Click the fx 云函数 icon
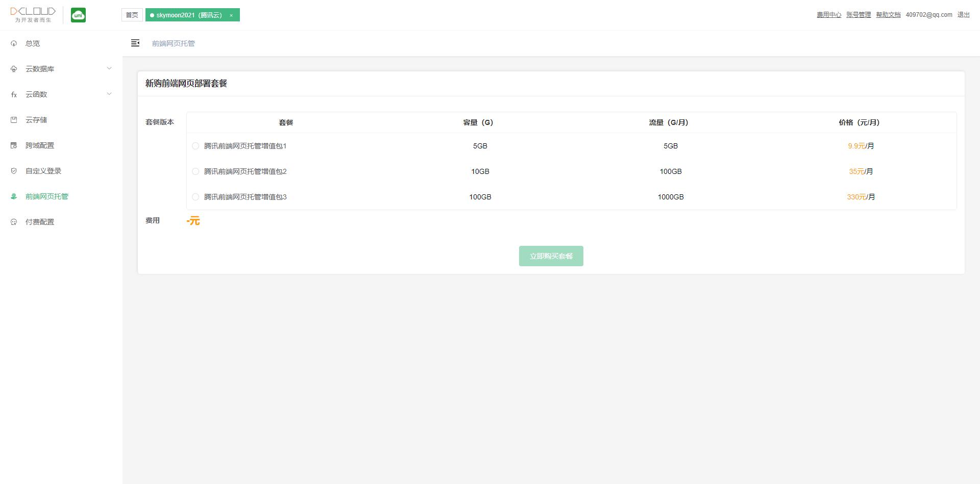The height and width of the screenshot is (484, 980). pyautogui.click(x=14, y=94)
